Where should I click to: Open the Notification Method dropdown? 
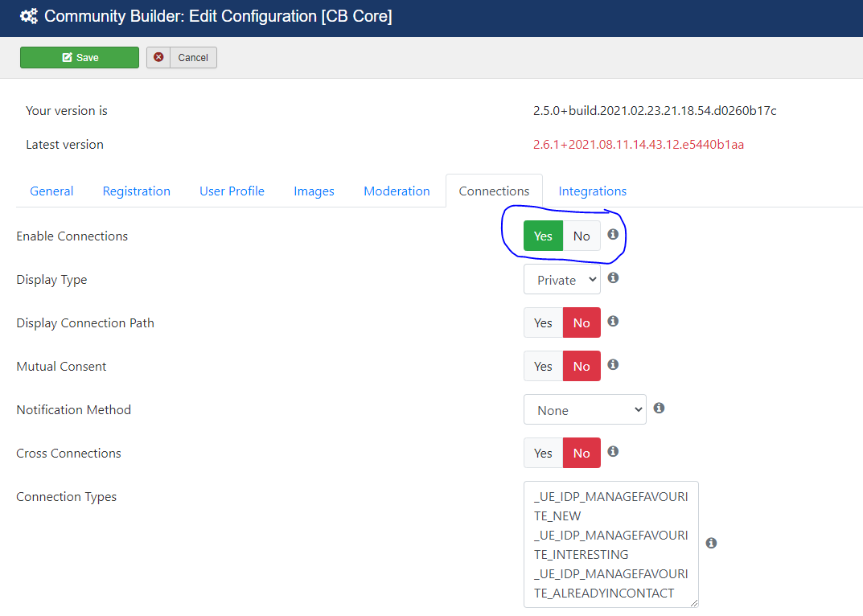click(x=585, y=410)
